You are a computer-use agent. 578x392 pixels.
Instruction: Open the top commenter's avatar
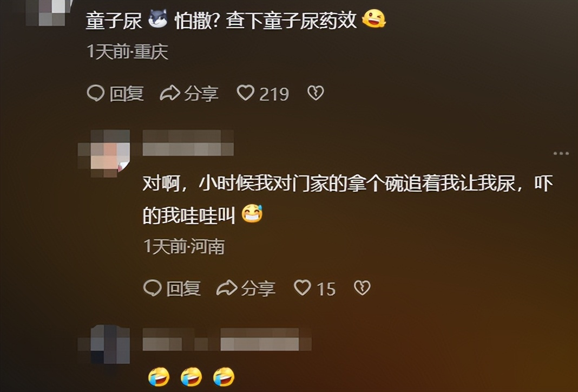pyautogui.click(x=48, y=13)
